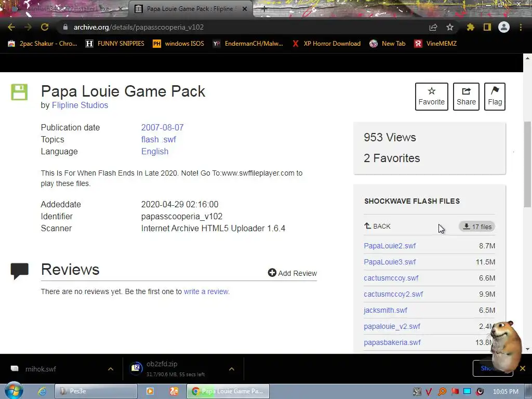Download cactusmccoy2.swf

pos(393,294)
